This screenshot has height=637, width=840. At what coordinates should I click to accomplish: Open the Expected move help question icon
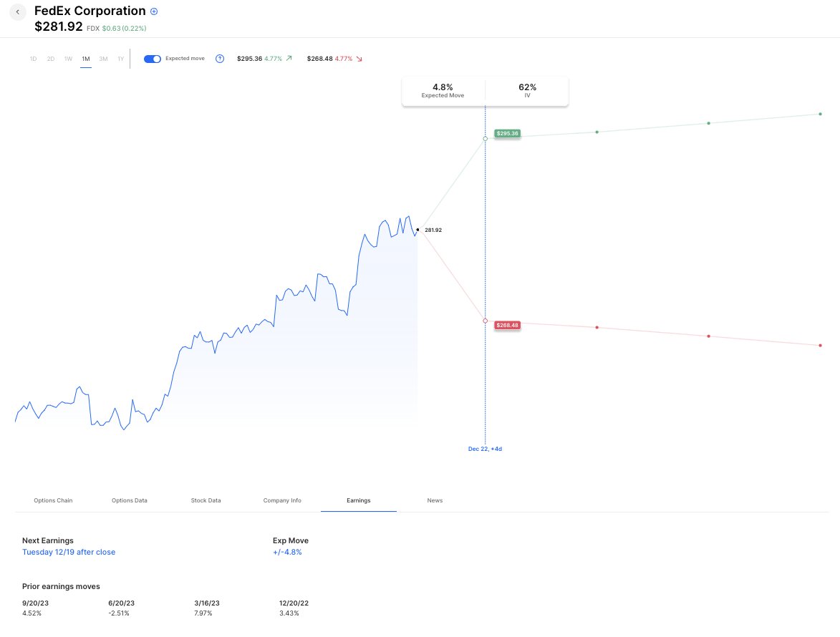(x=220, y=59)
